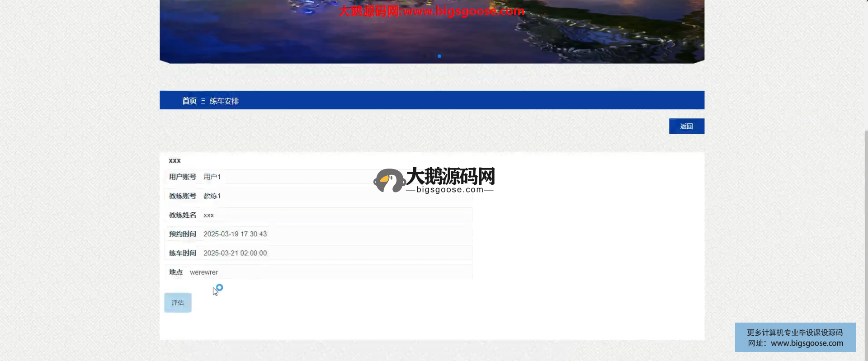Screen dimensions: 868x361
Task: Click the 练车时间 field label
Action: point(183,253)
